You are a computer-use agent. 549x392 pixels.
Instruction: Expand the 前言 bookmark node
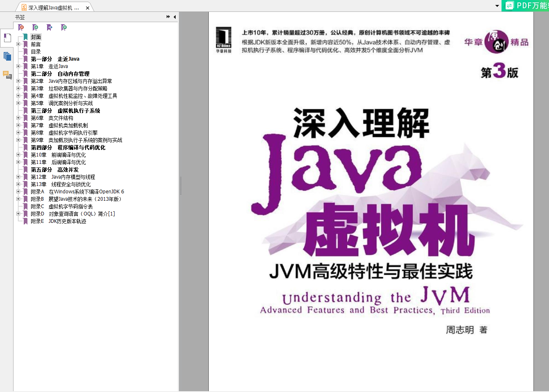18,44
